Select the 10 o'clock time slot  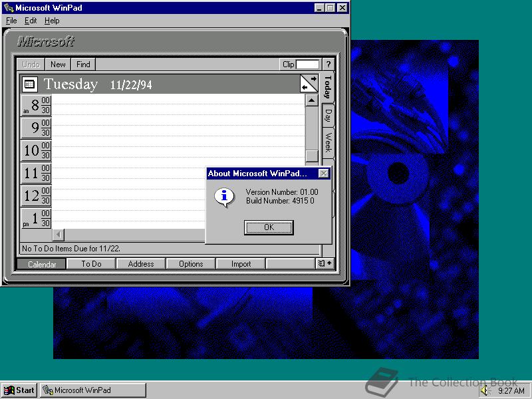(x=36, y=151)
